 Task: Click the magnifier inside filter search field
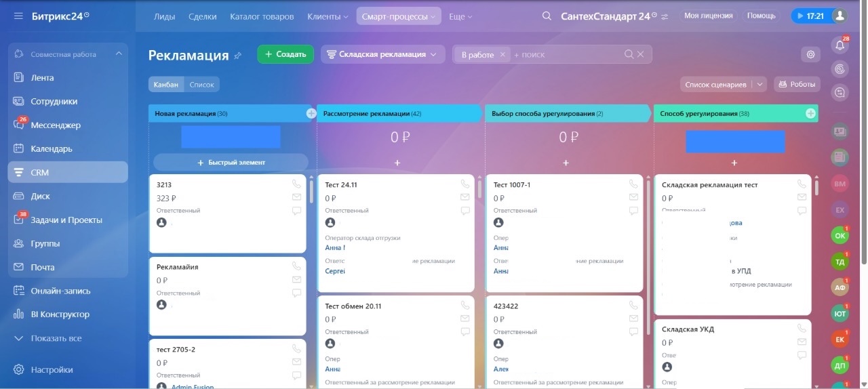coord(629,54)
